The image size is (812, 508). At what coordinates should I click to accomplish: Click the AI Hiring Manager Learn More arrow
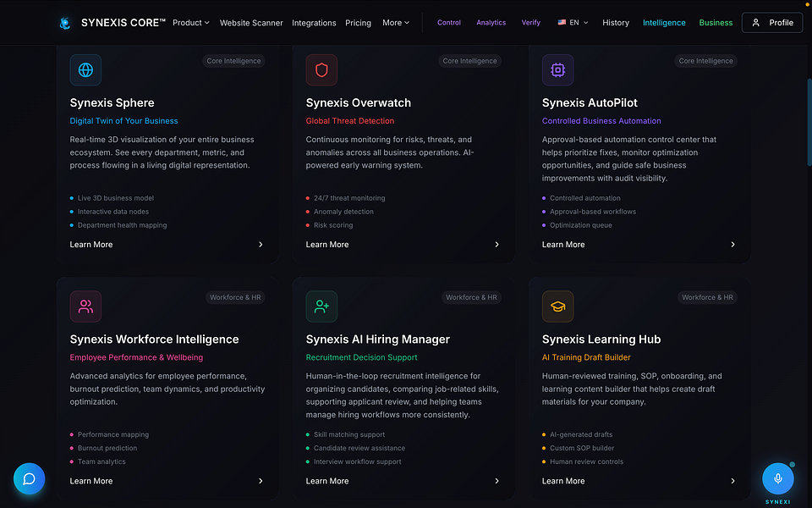pos(497,481)
